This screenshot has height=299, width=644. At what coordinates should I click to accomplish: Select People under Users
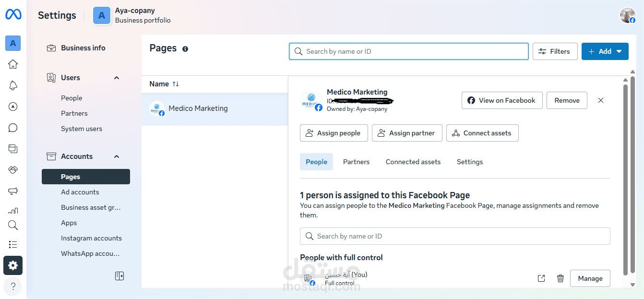[72, 98]
